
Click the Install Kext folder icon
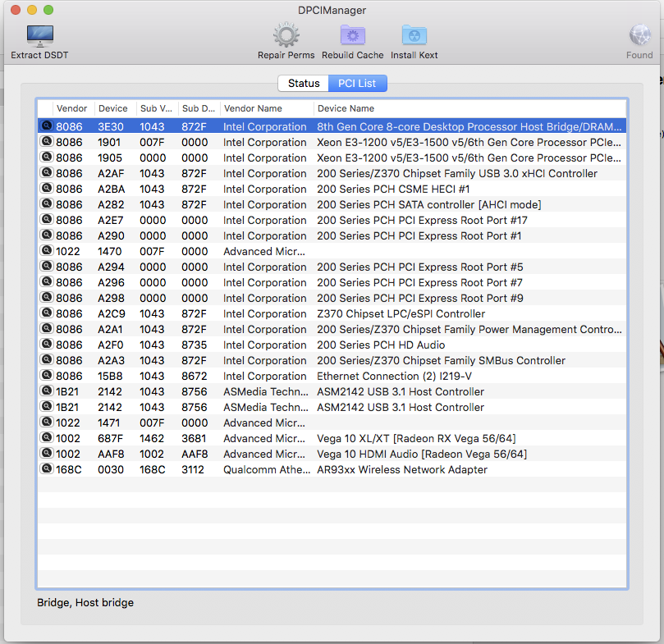pyautogui.click(x=414, y=35)
